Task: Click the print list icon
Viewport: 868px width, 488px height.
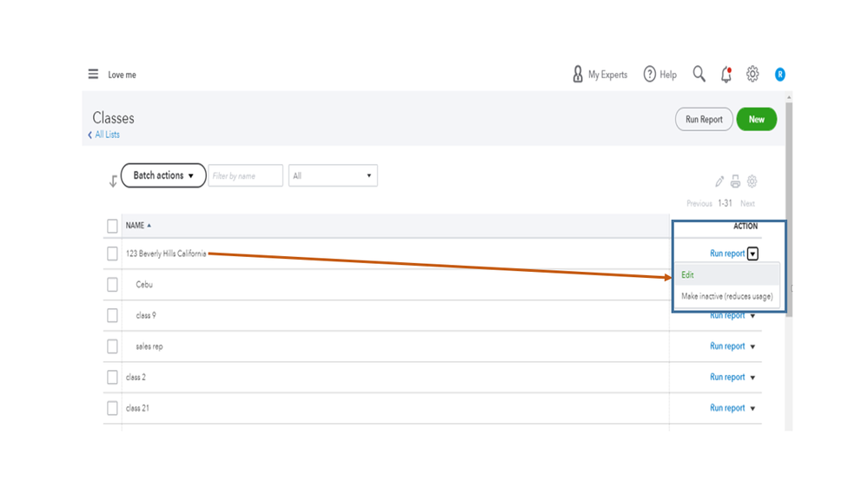Action: 735,181
